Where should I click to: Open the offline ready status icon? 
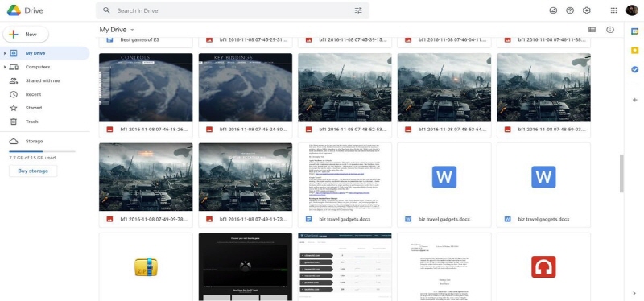pos(553,10)
